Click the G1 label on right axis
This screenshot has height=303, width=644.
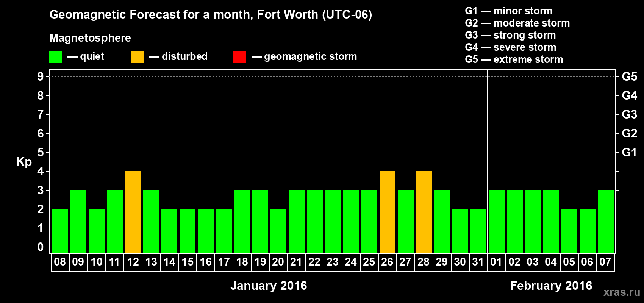tap(630, 152)
